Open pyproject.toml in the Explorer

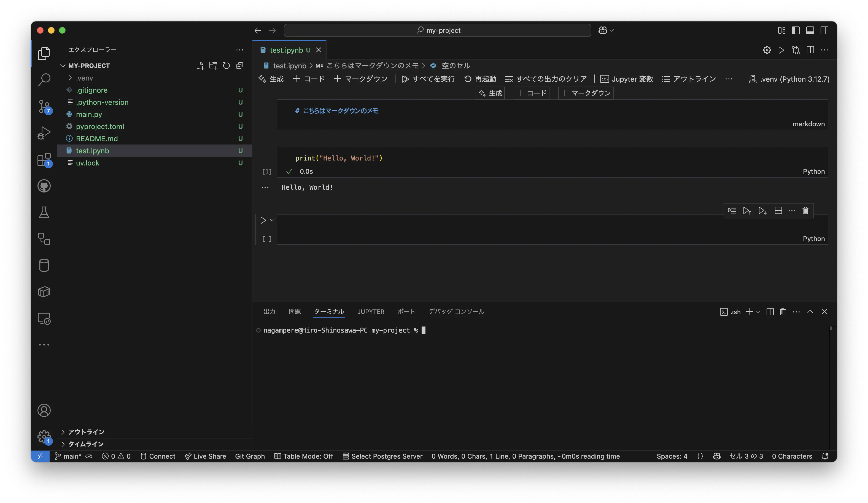(x=100, y=127)
